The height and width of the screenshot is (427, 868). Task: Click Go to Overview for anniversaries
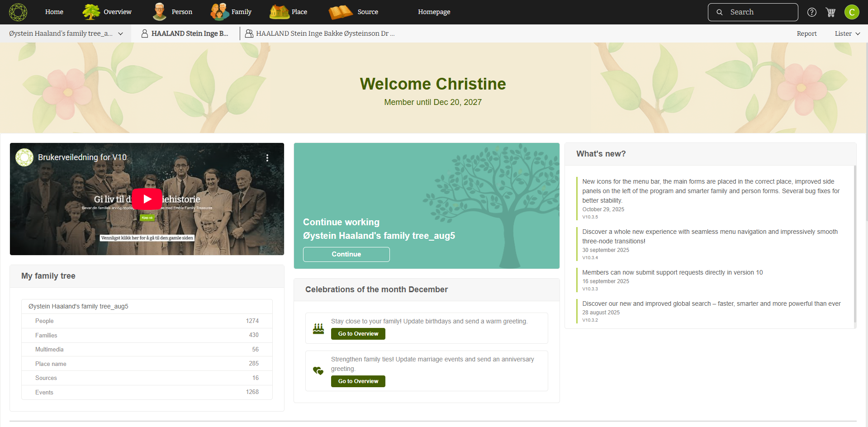point(358,381)
